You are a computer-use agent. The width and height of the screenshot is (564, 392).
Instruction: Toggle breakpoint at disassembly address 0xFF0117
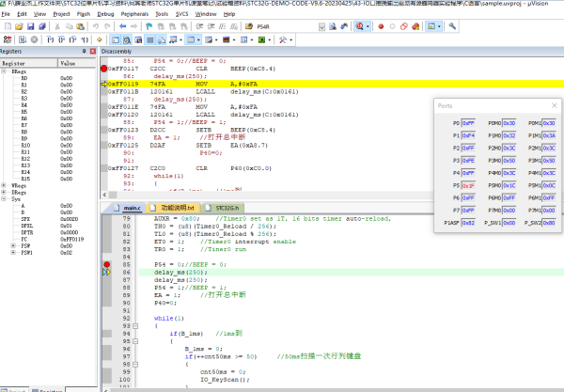tap(103, 69)
